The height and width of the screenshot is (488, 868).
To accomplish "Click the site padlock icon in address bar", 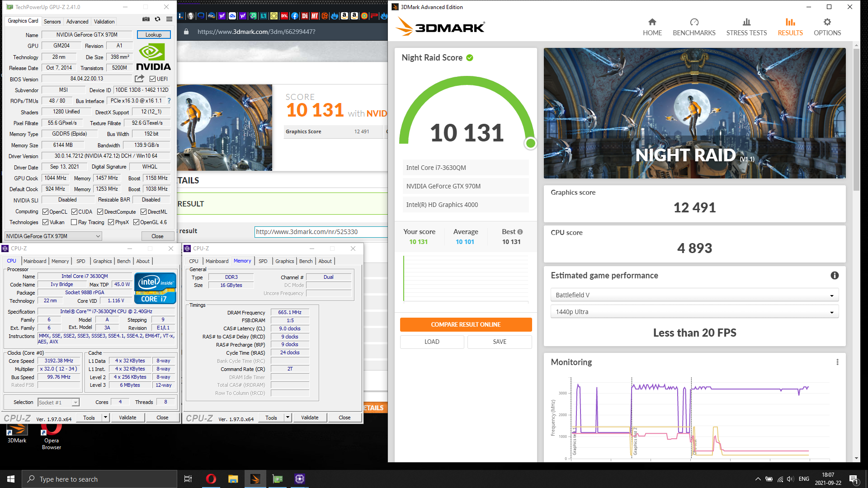I will tap(186, 32).
